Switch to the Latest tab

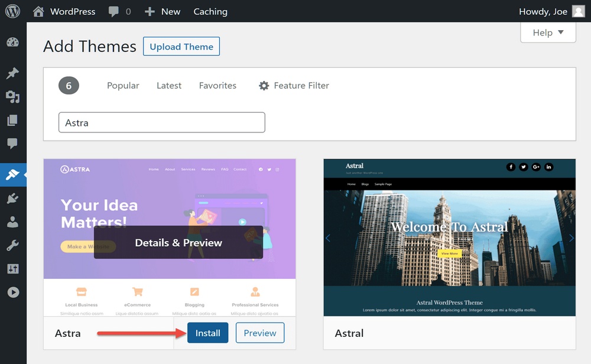point(169,86)
